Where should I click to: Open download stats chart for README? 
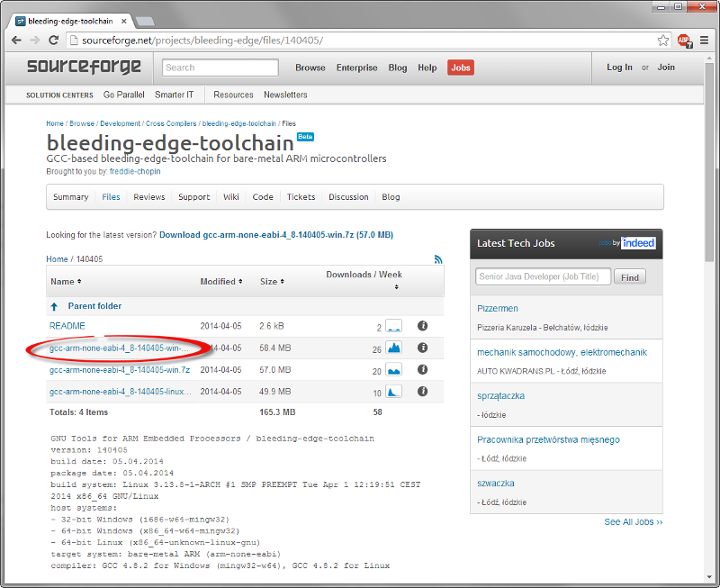tap(394, 326)
